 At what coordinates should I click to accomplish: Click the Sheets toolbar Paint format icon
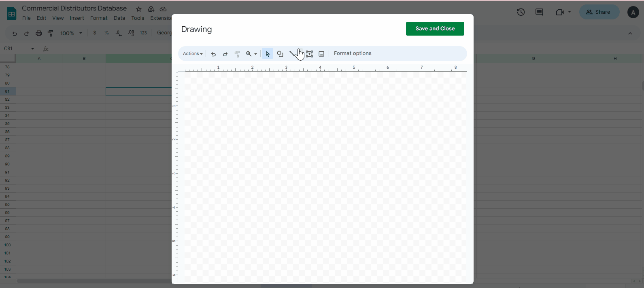(51, 33)
